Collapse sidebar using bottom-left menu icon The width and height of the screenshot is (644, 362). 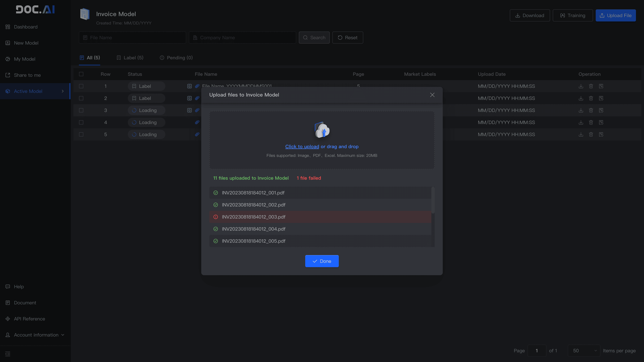[8, 354]
